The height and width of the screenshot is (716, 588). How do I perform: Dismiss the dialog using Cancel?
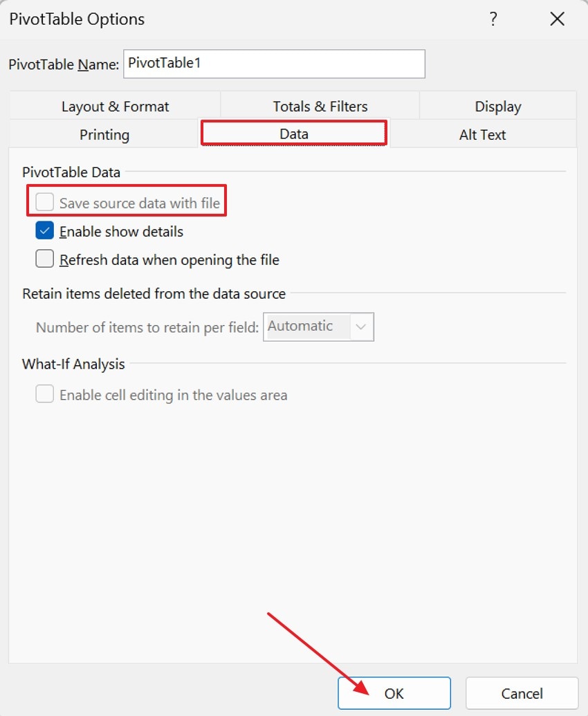pos(522,692)
